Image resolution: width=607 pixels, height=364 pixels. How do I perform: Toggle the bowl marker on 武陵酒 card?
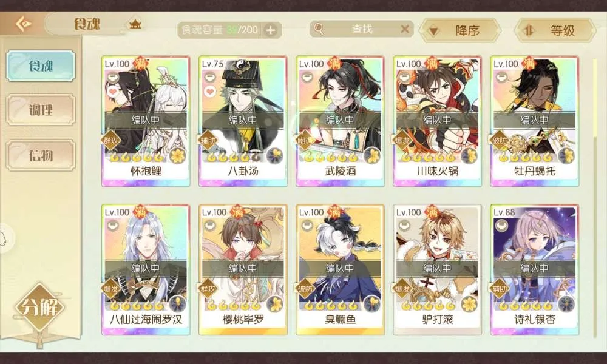click(x=307, y=77)
